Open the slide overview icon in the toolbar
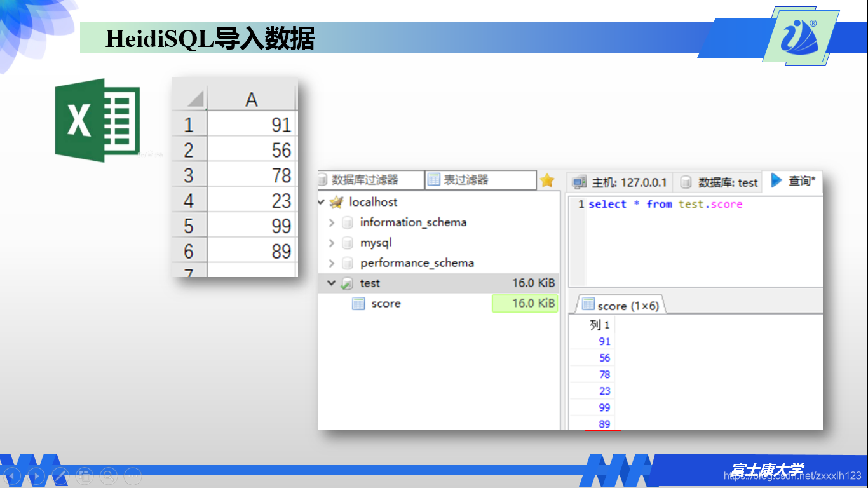 pyautogui.click(x=85, y=475)
